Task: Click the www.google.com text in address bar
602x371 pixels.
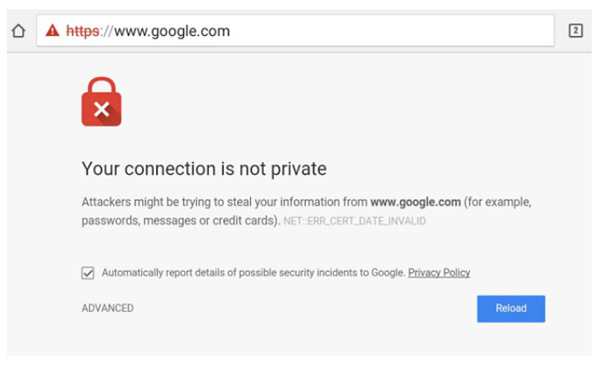Action: 172,31
